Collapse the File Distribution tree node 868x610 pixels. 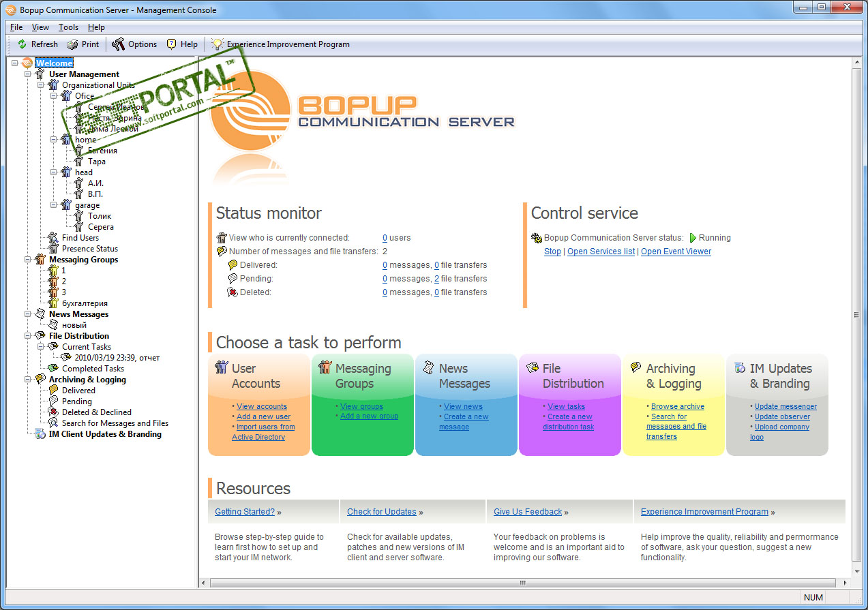coord(27,336)
